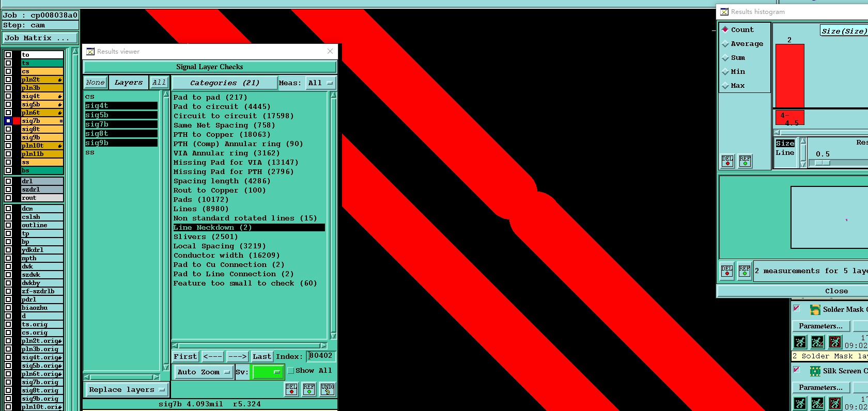Toggle visibility box for layer sig7b
868x411 pixels.
tap(8, 121)
